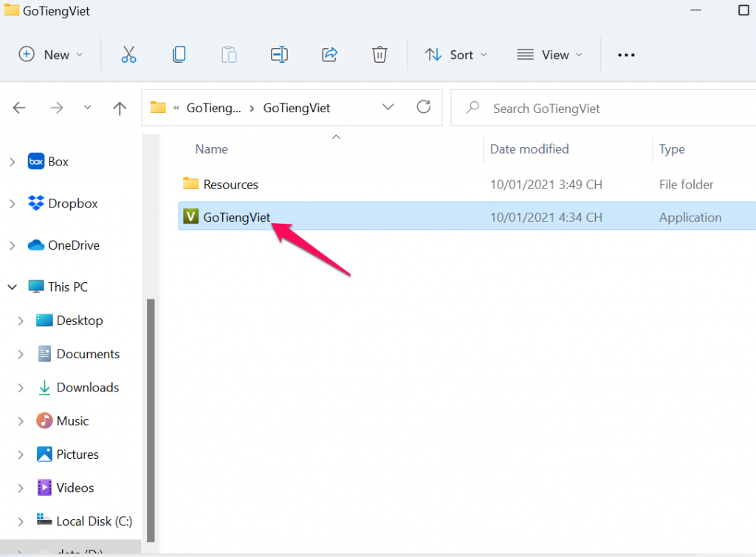Click the Cut scissors icon
The image size is (756, 557).
point(128,55)
